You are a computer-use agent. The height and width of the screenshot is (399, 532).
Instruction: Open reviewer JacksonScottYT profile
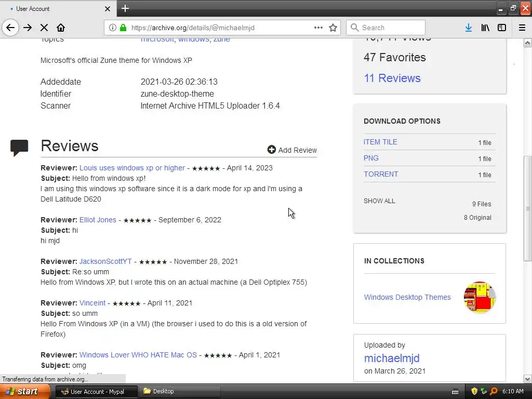(105, 261)
